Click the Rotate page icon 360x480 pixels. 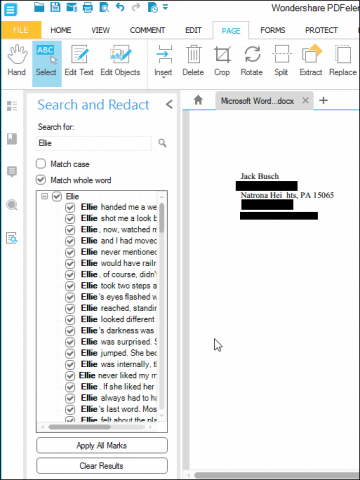point(252,61)
